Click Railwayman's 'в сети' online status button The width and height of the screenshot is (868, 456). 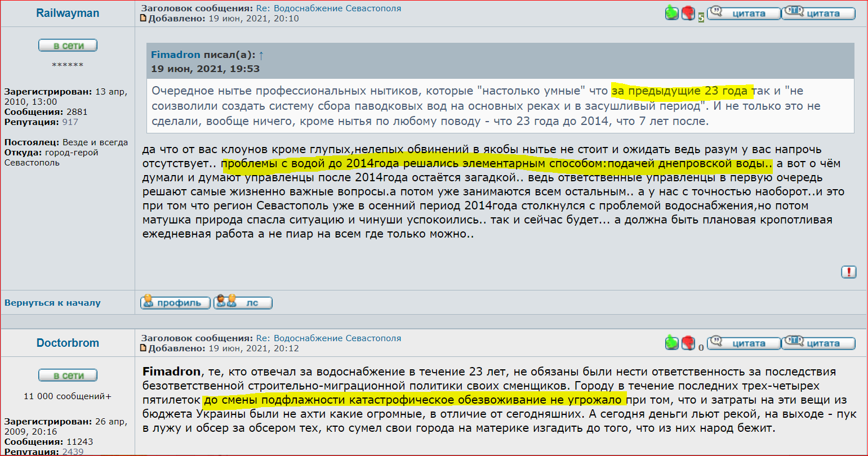click(68, 46)
